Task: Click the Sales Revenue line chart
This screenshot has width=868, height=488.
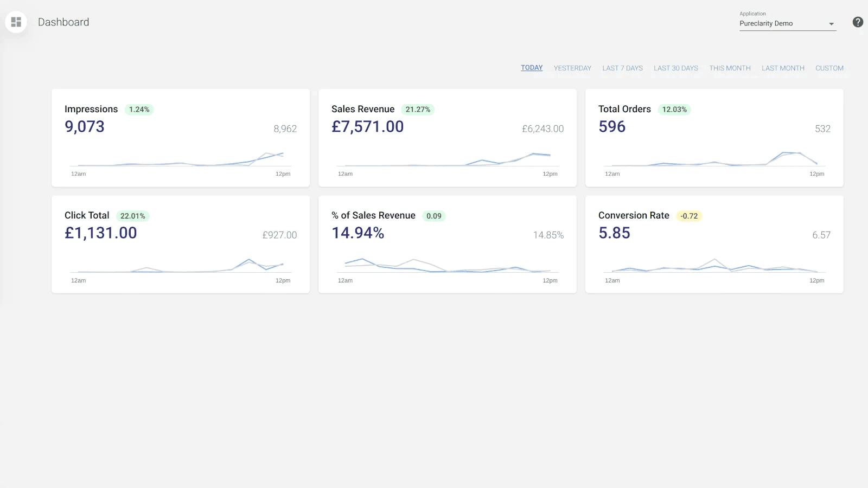Action: point(447,160)
